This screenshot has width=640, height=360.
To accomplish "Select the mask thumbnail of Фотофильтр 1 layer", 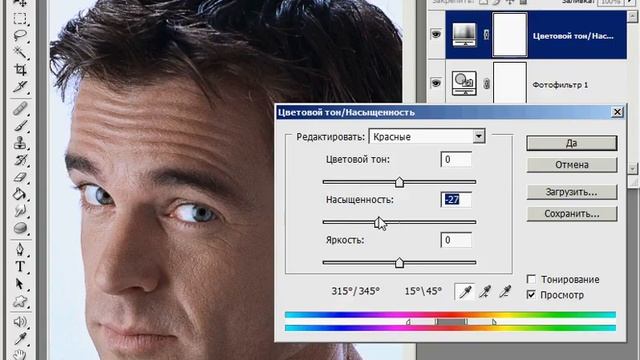I will pyautogui.click(x=510, y=83).
